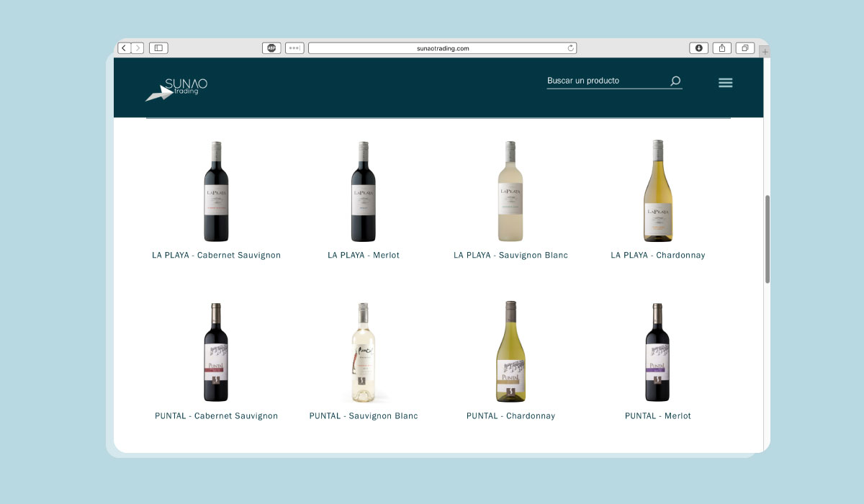Select the La Playa Chardonnay bottle image
Image resolution: width=864 pixels, height=504 pixels.
point(658,191)
